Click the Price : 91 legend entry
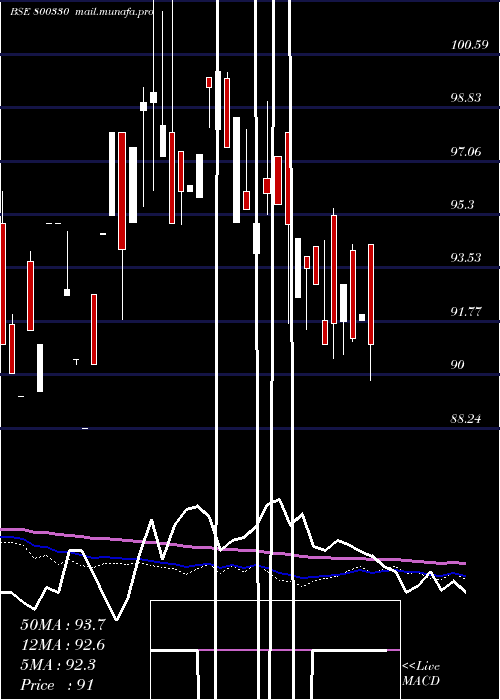The height and width of the screenshot is (700, 500). (57, 685)
